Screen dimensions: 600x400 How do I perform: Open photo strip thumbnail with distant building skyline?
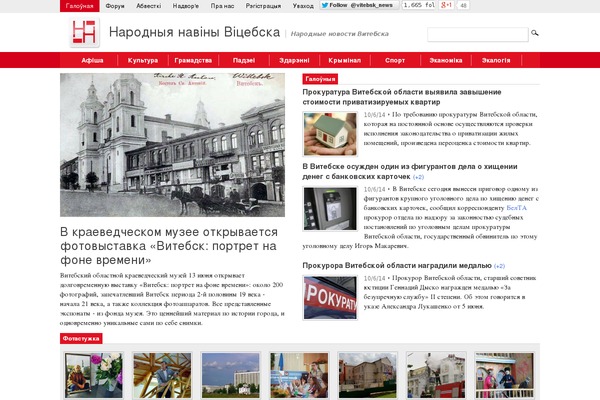[231, 376]
